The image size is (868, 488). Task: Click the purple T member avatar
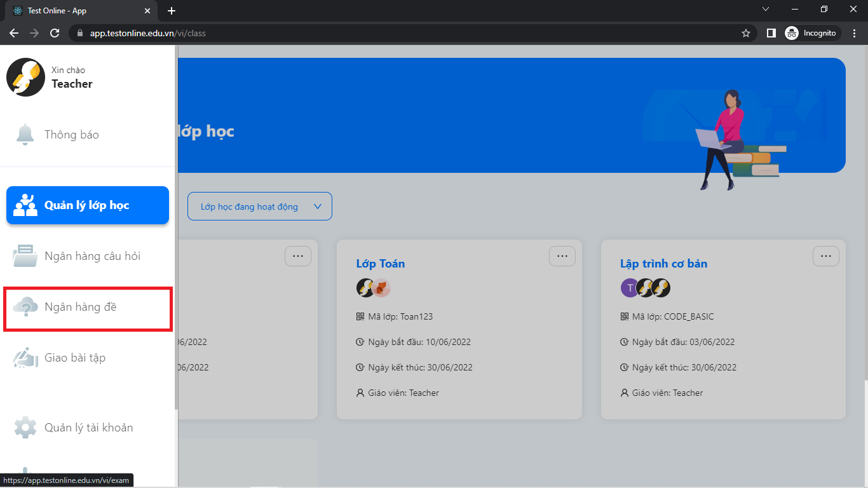coord(630,288)
